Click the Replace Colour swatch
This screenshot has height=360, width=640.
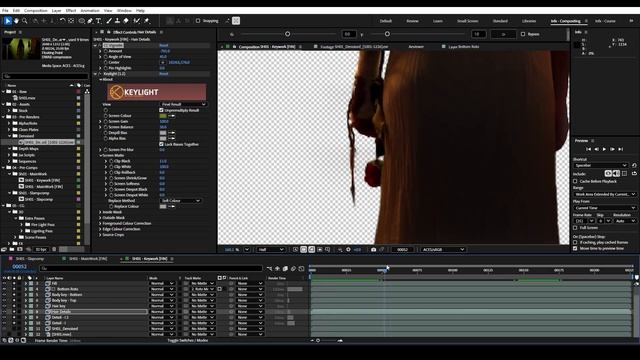[163, 207]
